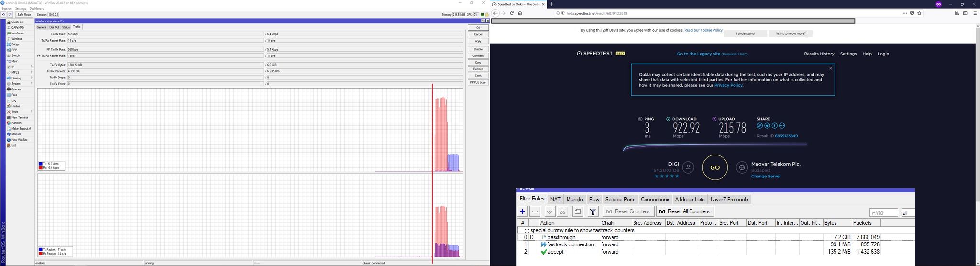The height and width of the screenshot is (266, 980).
Task: Open the firewall filter funnel
Action: tap(593, 211)
